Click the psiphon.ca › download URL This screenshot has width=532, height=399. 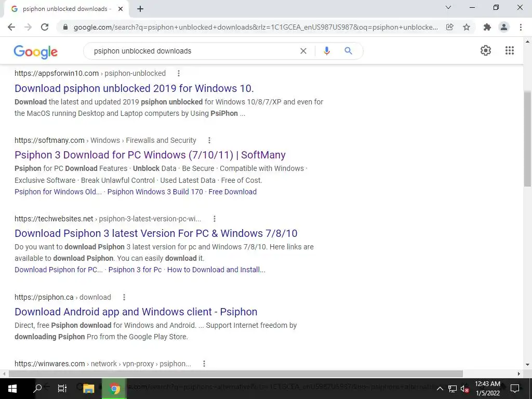[x=63, y=297]
